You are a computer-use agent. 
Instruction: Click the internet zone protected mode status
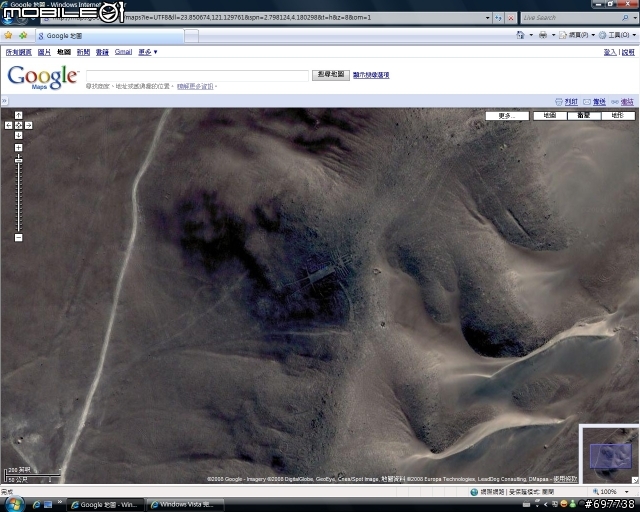click(512, 492)
